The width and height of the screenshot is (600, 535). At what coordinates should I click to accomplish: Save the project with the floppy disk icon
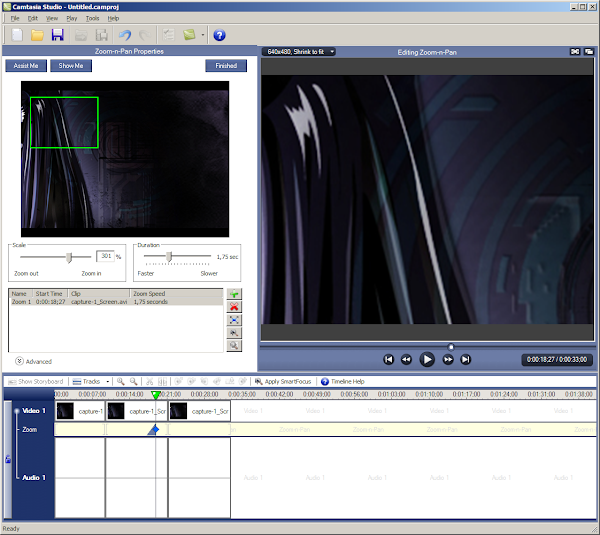[x=57, y=36]
